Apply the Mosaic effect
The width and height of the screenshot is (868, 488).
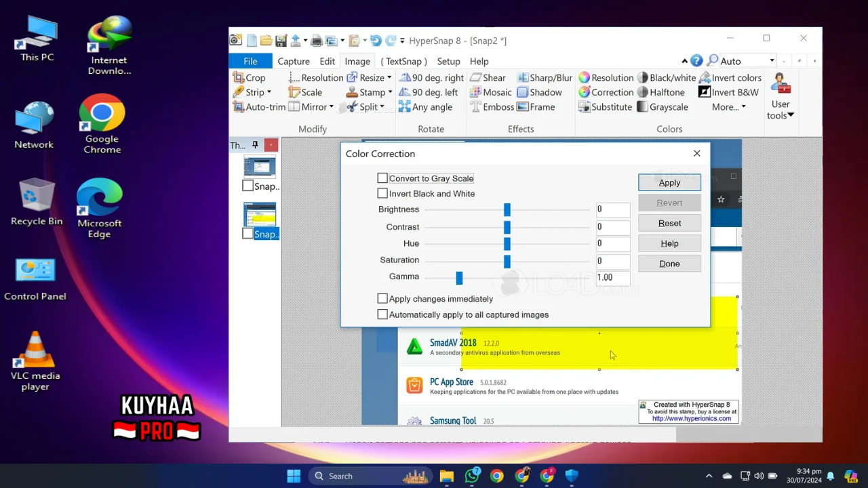tap(490, 92)
